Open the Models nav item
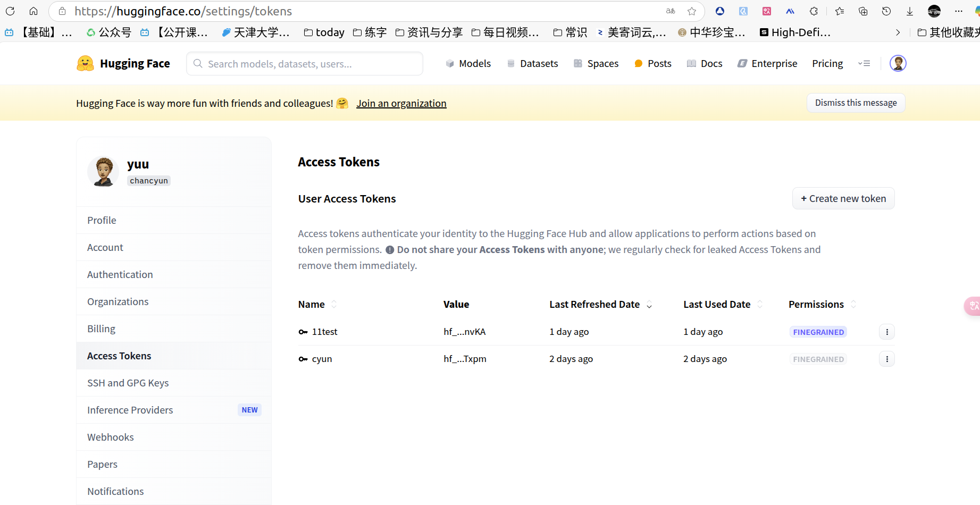Viewport: 980px width, 505px height. [x=468, y=63]
